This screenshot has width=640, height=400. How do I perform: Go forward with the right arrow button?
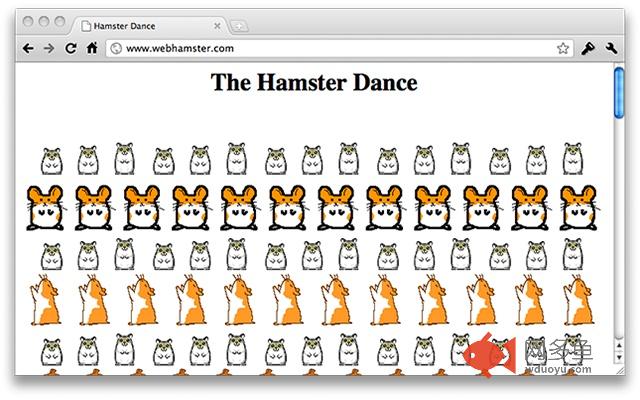point(49,48)
